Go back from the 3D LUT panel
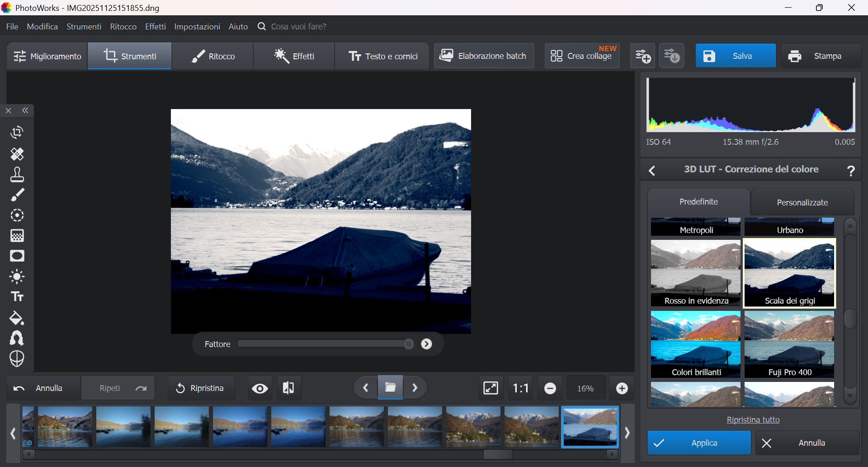Viewport: 868px width, 467px height. pos(652,171)
